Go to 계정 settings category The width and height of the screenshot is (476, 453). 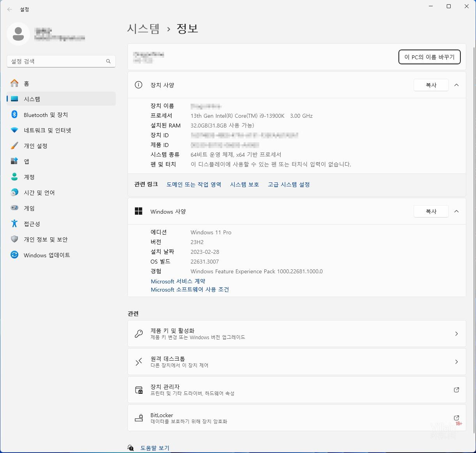[29, 177]
